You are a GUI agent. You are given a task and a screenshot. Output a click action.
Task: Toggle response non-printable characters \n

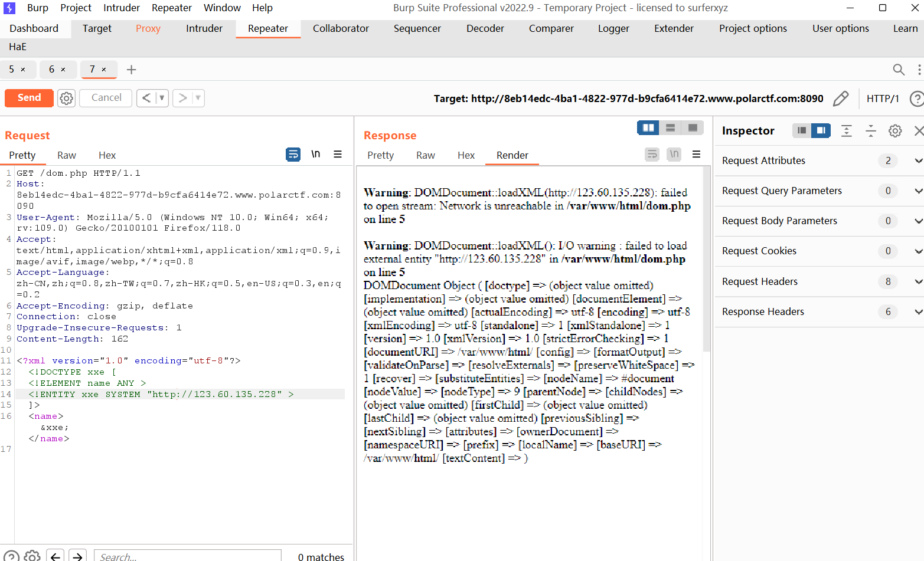(x=674, y=155)
